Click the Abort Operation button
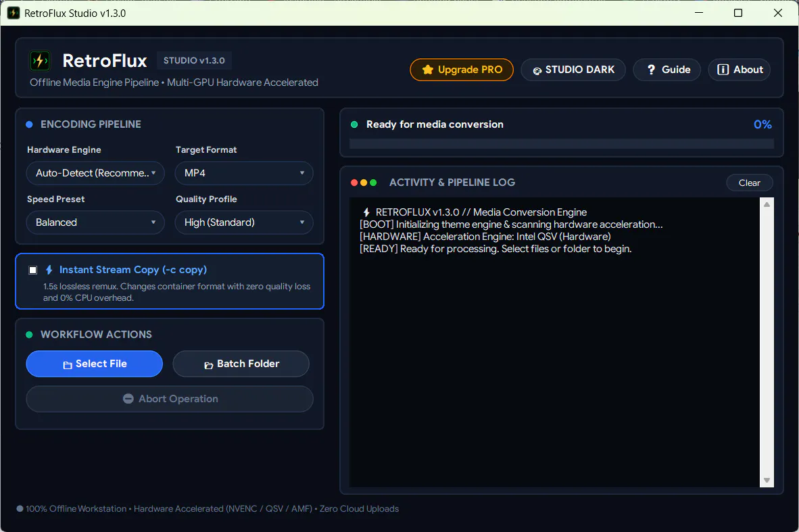 (170, 399)
